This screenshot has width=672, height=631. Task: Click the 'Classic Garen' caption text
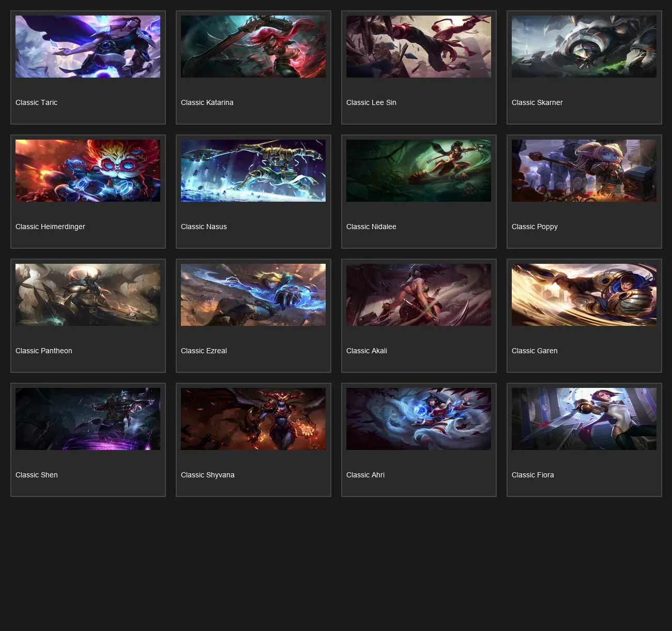(x=534, y=351)
